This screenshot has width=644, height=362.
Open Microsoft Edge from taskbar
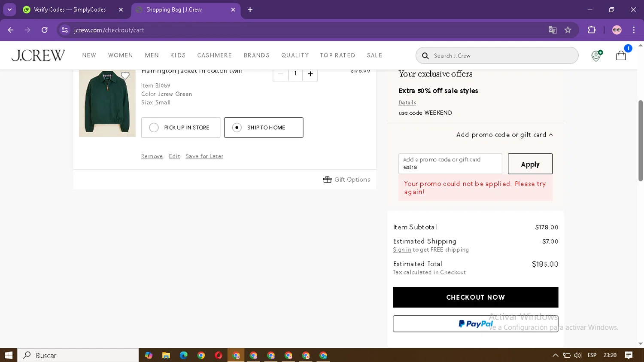pos(184,355)
